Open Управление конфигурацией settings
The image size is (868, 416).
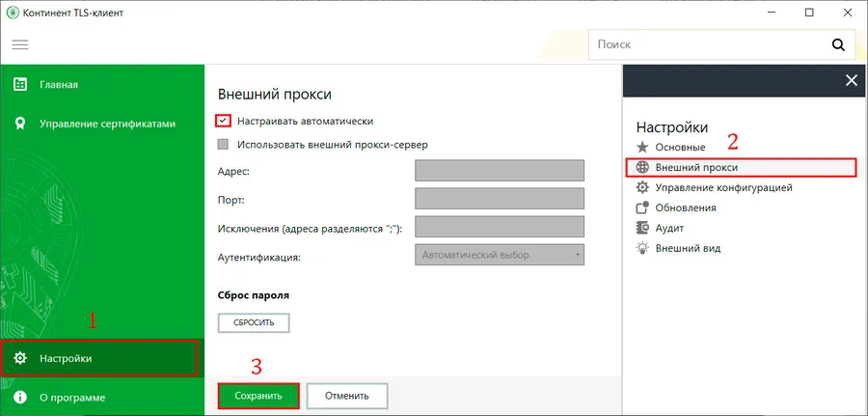(724, 188)
